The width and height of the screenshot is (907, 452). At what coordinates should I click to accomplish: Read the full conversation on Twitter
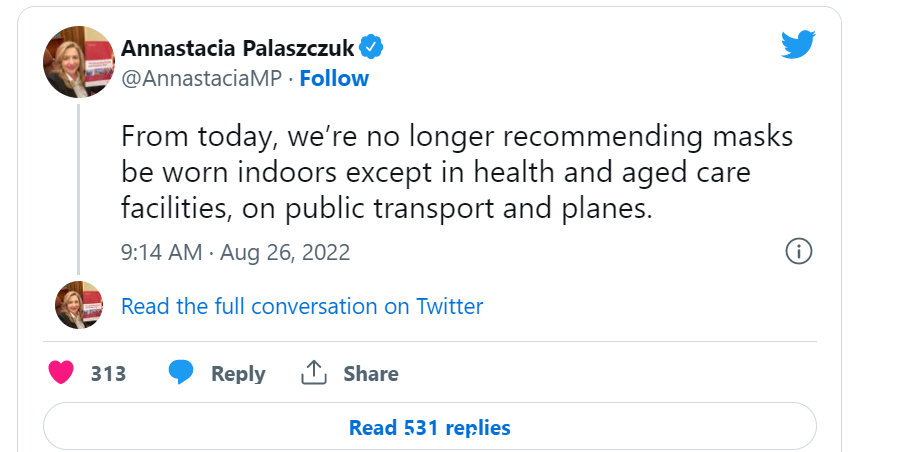point(302,306)
